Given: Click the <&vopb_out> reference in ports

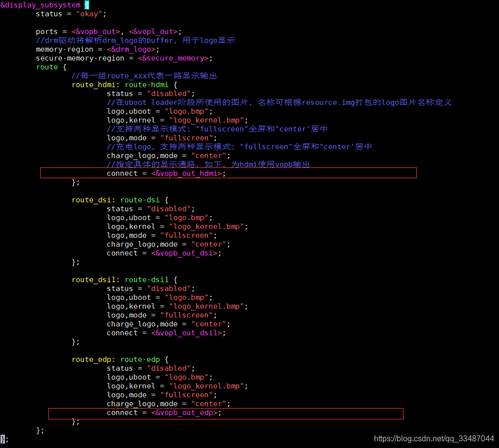Looking at the screenshot, I should (95, 32).
